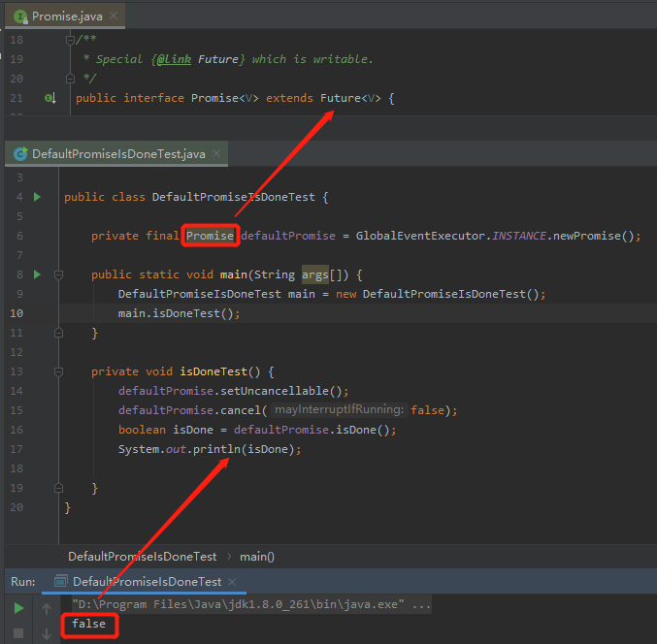Click the Future<V> supertype in the Promise interface
Screen dimensions: 657x644
coord(350,98)
